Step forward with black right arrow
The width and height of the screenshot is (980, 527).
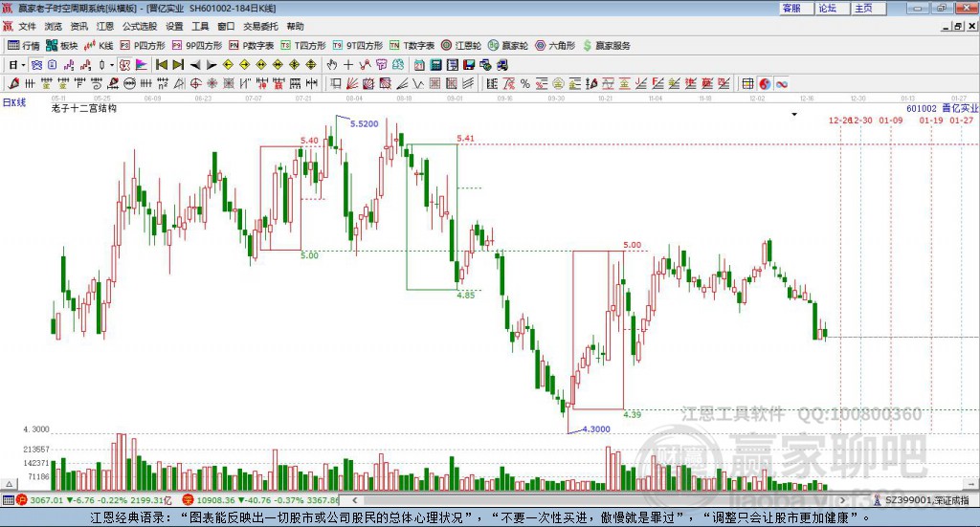pos(212,65)
